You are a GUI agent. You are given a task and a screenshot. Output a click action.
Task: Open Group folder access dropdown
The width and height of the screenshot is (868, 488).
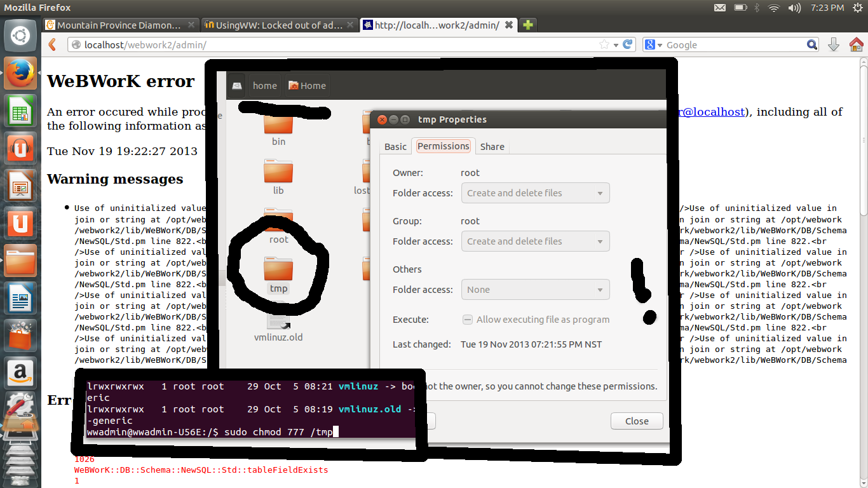535,241
